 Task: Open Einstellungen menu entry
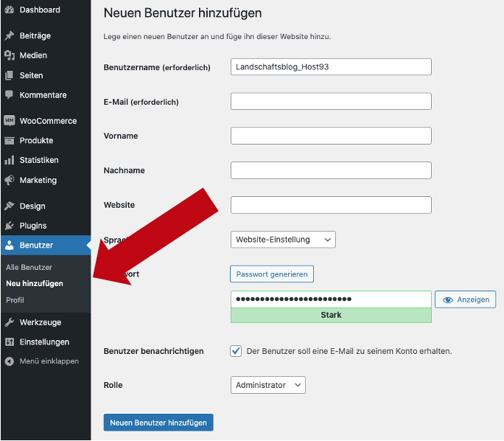(46, 341)
